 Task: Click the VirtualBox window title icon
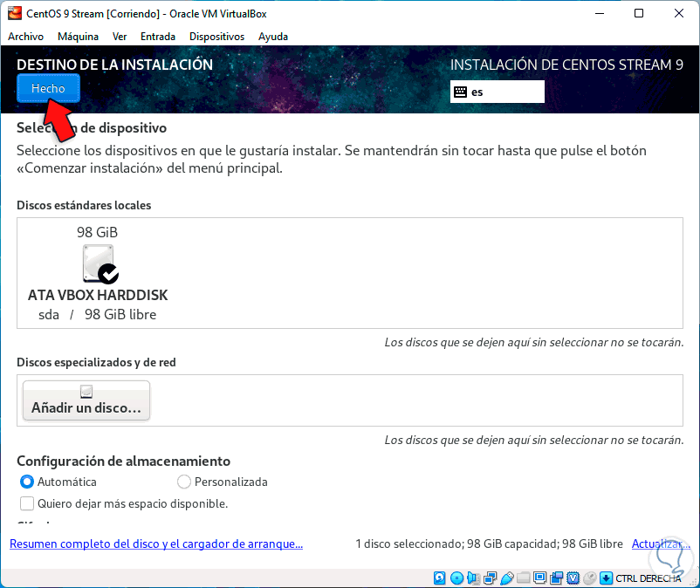[x=15, y=13]
